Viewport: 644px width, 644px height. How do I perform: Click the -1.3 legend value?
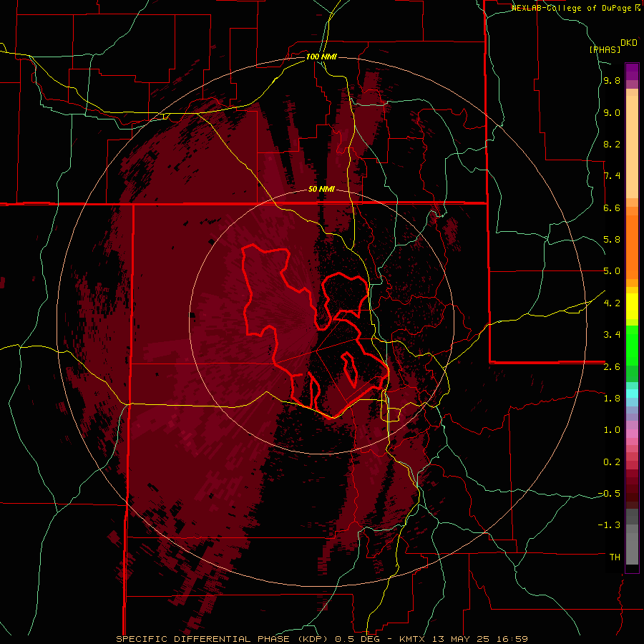[609, 525]
